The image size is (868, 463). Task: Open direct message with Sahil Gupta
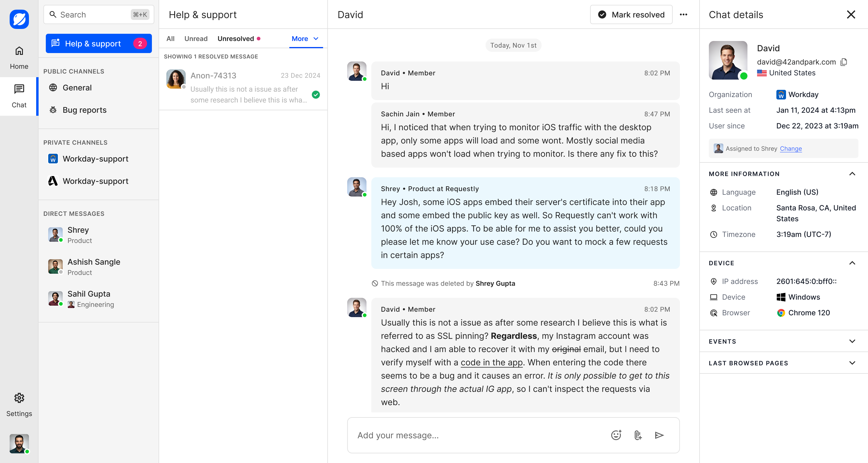point(99,299)
